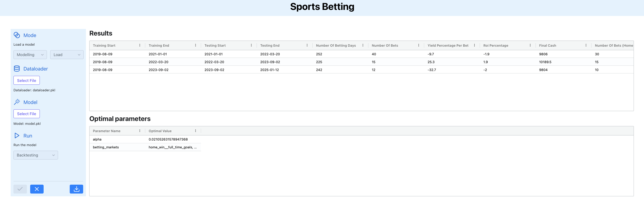The width and height of the screenshot is (644, 209).
Task: Click the blue X cancel button
Action: click(37, 189)
